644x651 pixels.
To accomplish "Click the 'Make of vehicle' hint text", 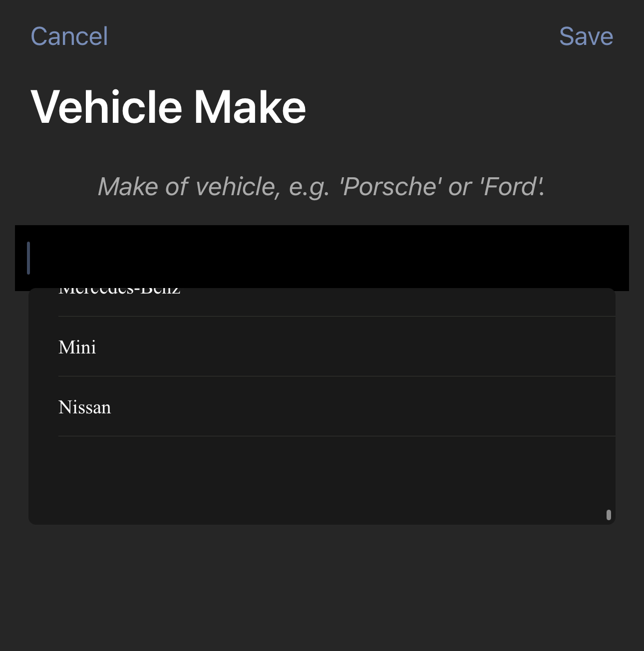I will coord(321,187).
